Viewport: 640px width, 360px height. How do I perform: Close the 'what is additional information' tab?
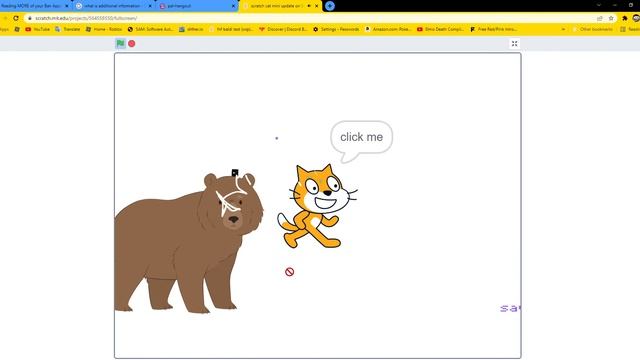150,6
